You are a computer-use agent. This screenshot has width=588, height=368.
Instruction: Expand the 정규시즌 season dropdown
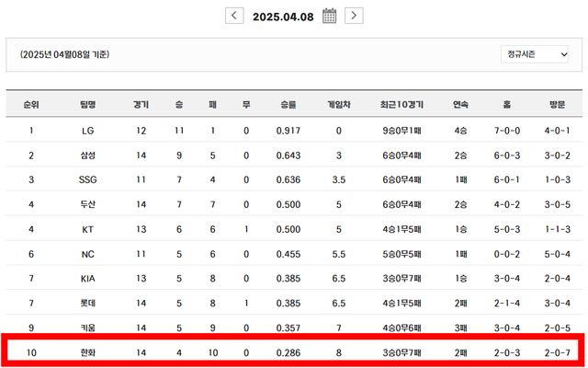click(535, 54)
